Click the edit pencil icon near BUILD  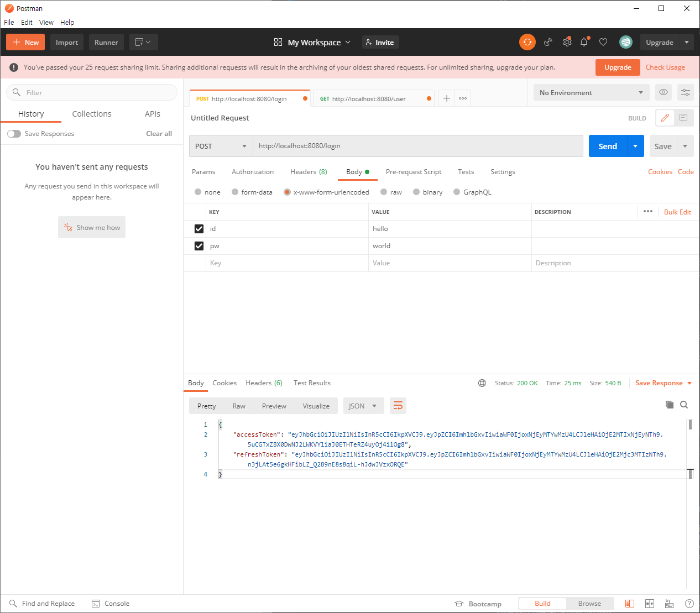pos(665,118)
